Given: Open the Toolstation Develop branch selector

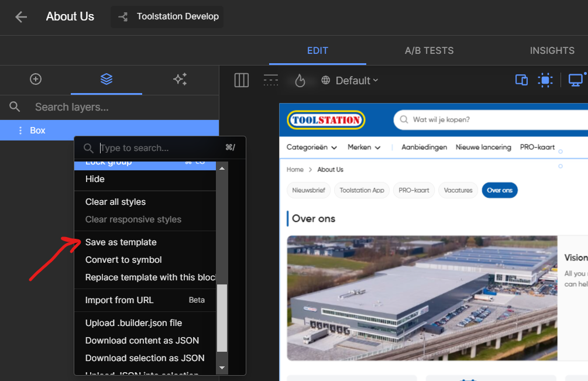Looking at the screenshot, I should click(167, 17).
